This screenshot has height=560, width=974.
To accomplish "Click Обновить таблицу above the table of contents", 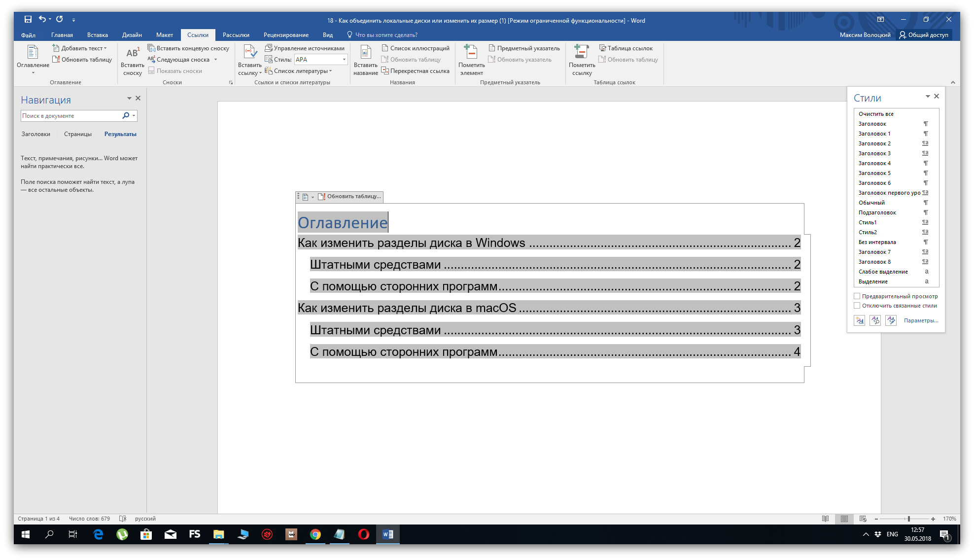I will pos(350,196).
